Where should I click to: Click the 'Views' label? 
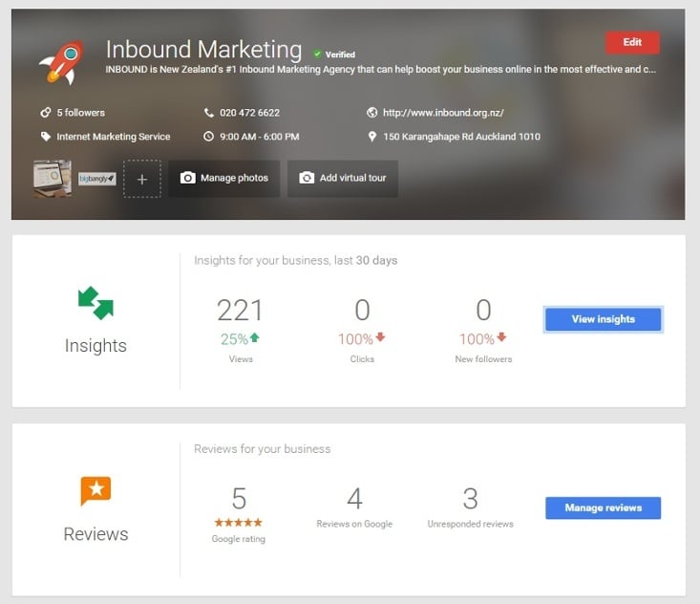click(241, 358)
